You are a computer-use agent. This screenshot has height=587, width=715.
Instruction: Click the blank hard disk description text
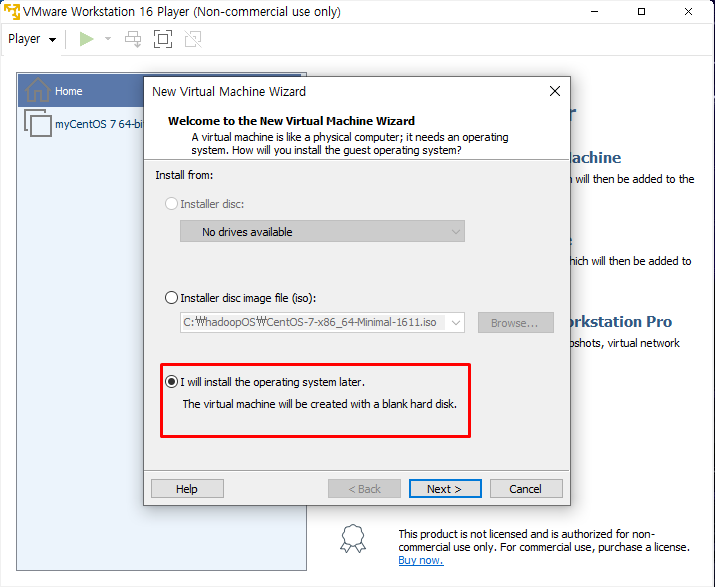pos(320,404)
